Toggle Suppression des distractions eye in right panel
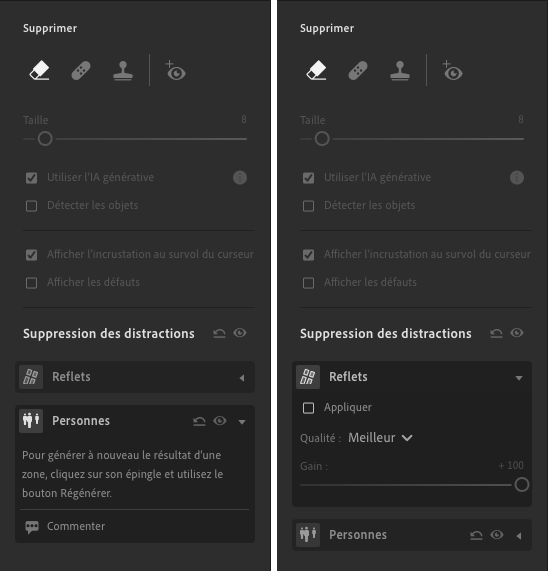The image size is (548, 571). point(517,333)
